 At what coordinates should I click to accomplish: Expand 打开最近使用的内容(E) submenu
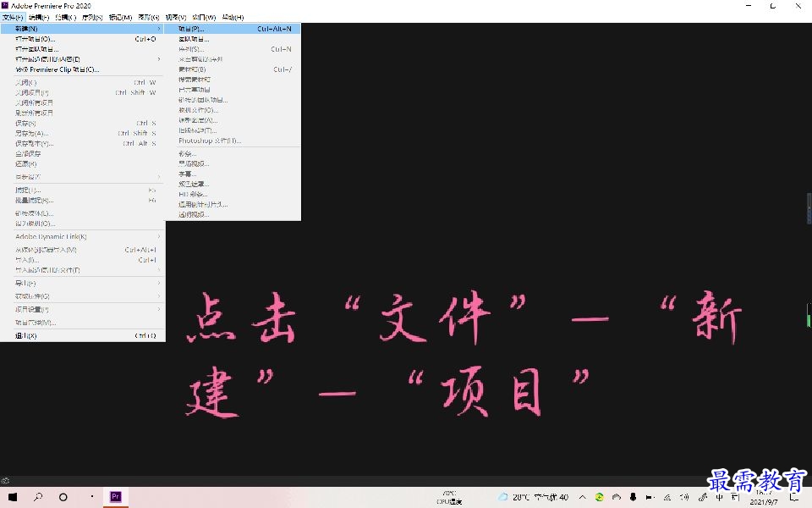point(83,59)
